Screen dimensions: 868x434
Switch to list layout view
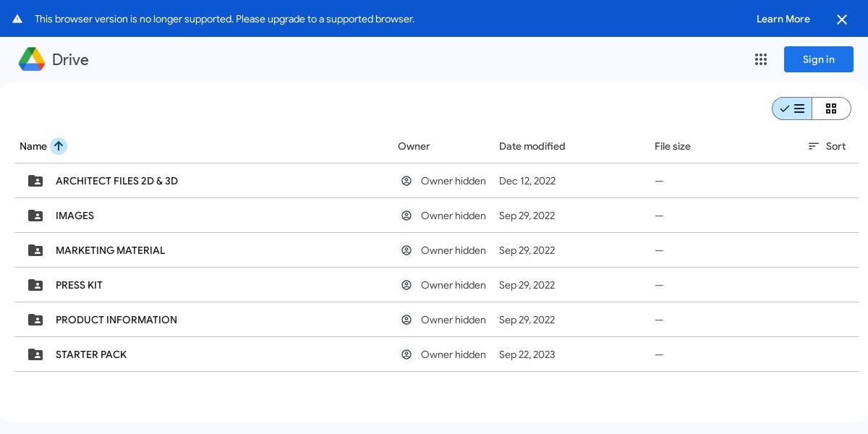coord(792,109)
